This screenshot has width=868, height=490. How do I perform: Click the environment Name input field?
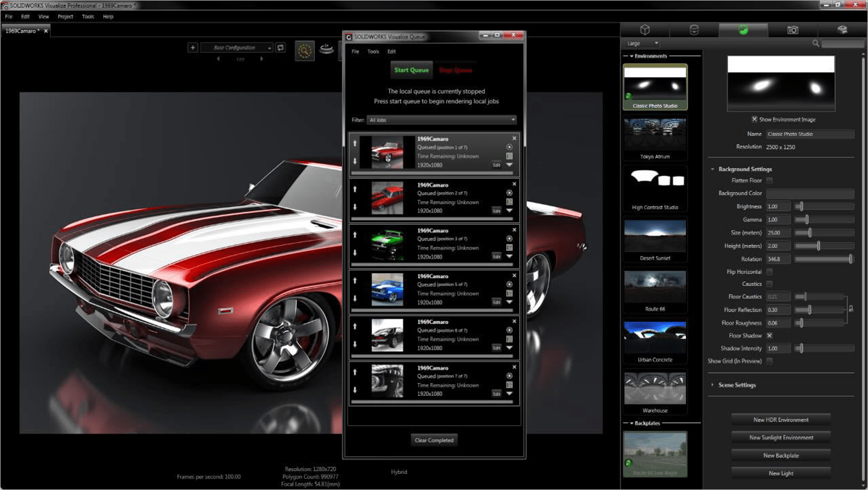click(x=810, y=134)
